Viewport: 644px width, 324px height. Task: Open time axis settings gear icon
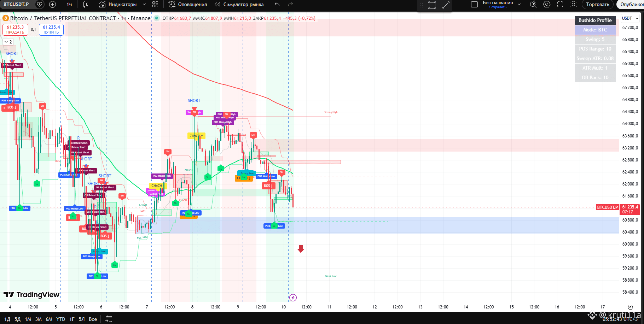click(x=630, y=307)
